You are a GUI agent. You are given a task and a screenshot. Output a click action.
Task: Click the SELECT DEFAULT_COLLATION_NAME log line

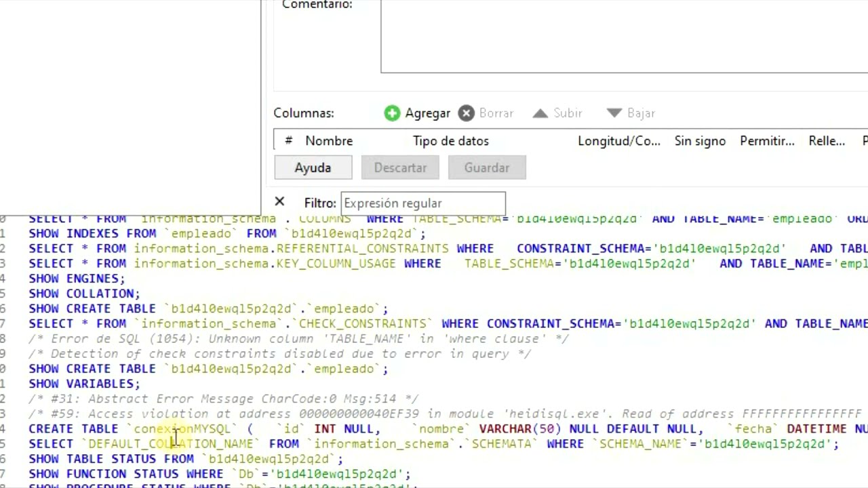tap(433, 444)
